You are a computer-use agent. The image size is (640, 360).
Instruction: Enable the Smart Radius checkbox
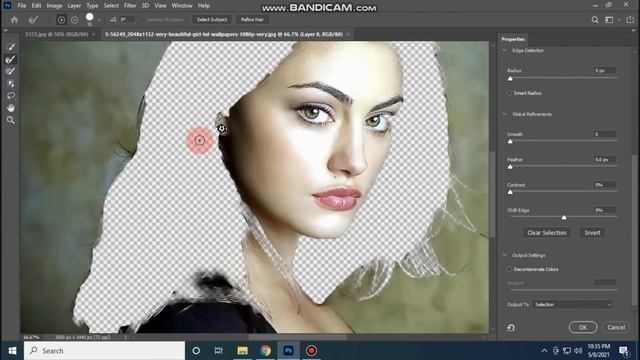pos(509,93)
